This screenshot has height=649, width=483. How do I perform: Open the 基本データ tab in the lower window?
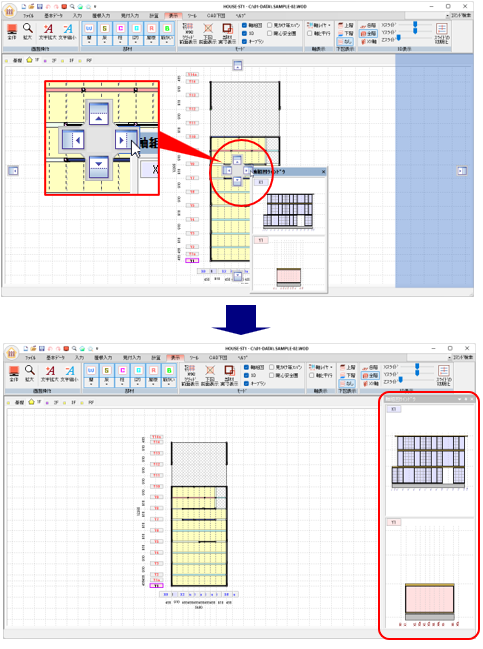point(55,358)
